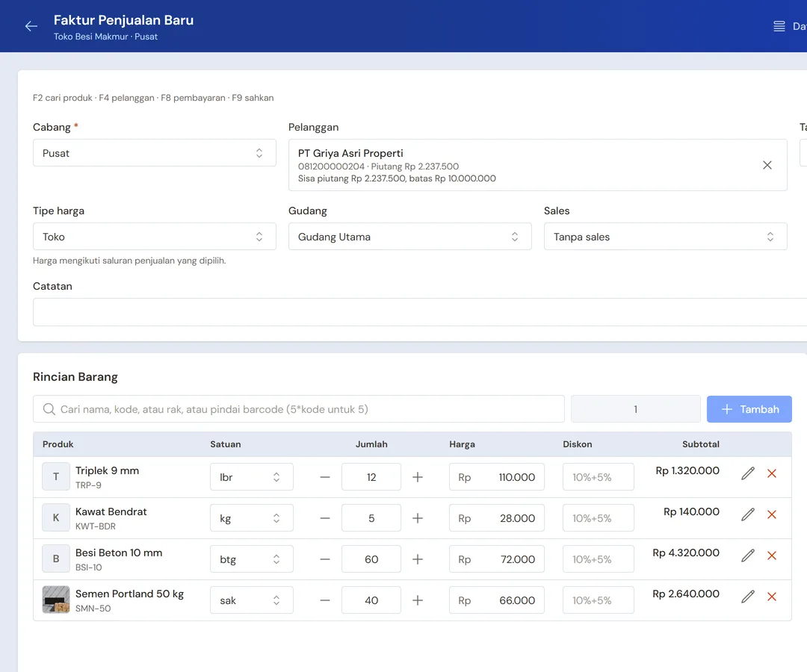Delete the Besi Beton 10 mm row

[x=771, y=556]
